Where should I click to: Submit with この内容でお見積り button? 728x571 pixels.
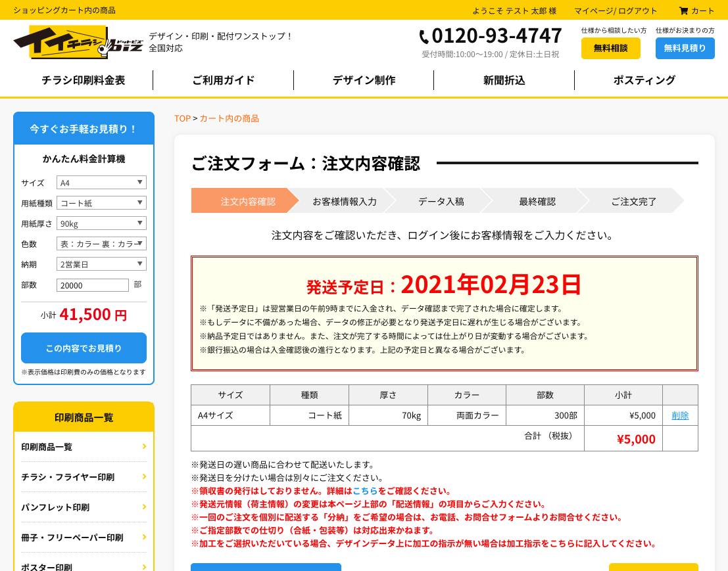(x=84, y=348)
